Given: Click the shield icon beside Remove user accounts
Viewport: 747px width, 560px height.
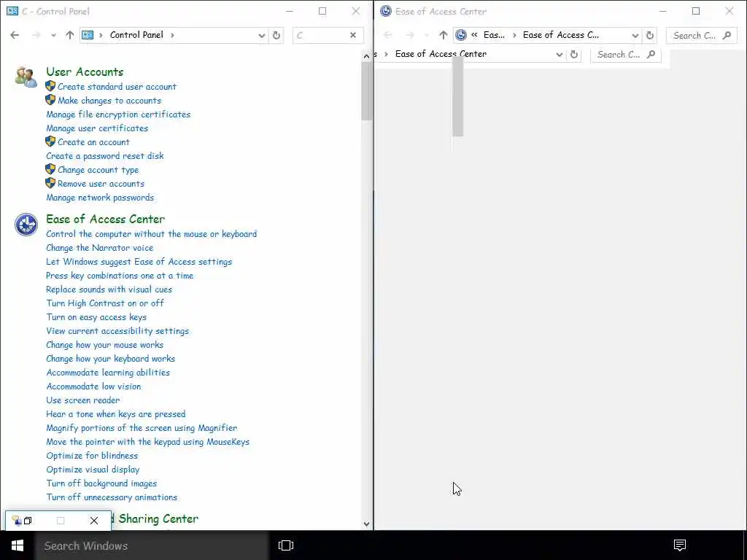Looking at the screenshot, I should pos(50,183).
